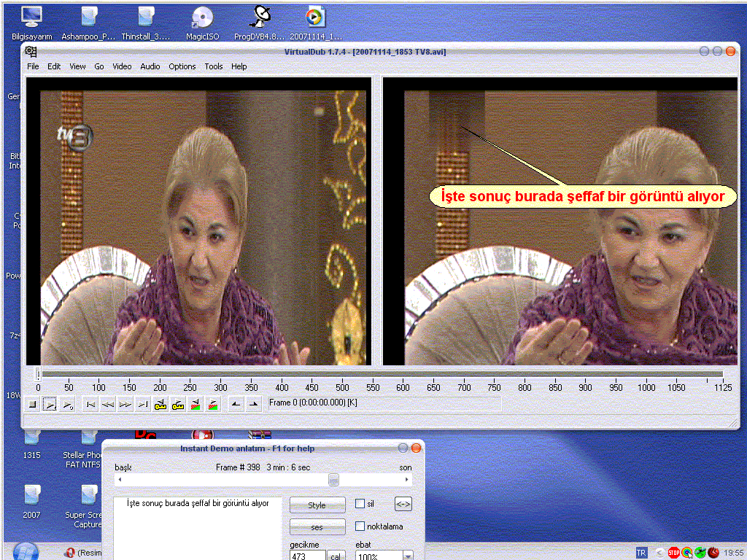Click the taskbar clock showing 19:55
Screen dimensions: 747x560
click(733, 553)
